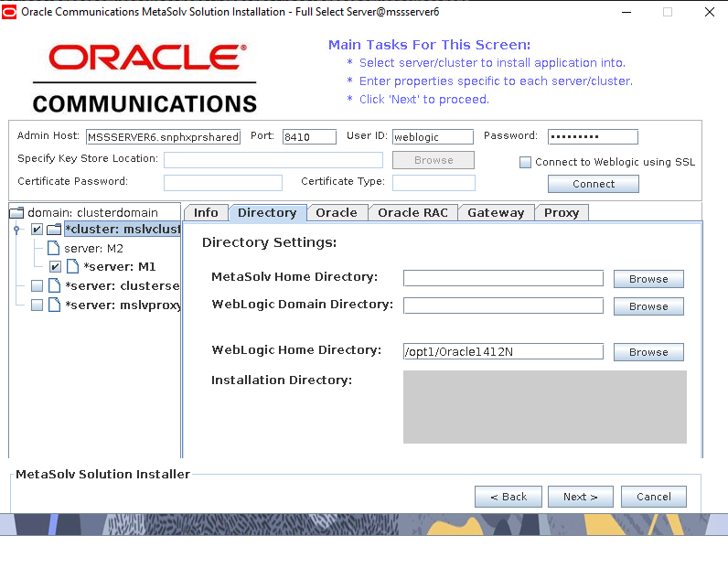Open the Oracle RAC tab
The width and height of the screenshot is (728, 568).
[412, 213]
